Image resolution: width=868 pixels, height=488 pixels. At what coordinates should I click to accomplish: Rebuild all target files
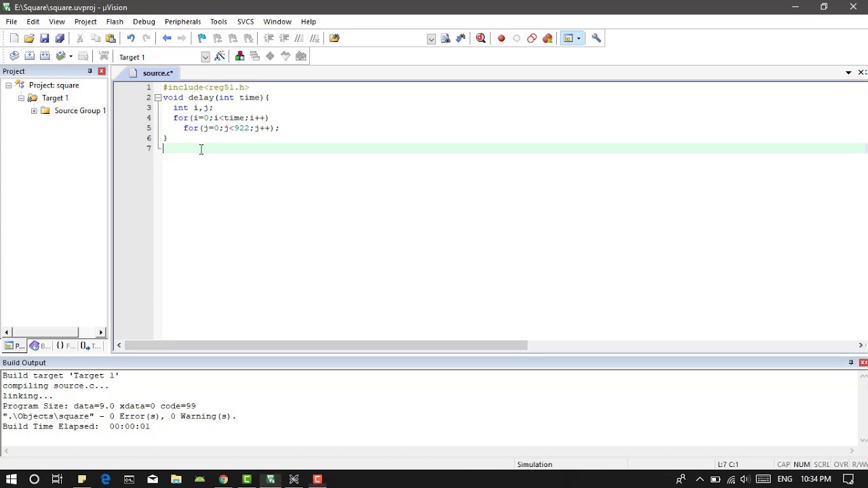(x=45, y=56)
